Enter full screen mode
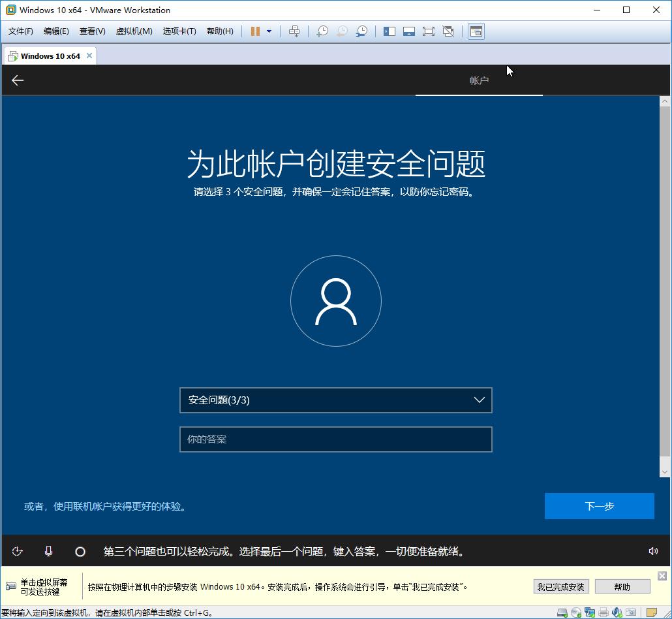 tap(428, 31)
